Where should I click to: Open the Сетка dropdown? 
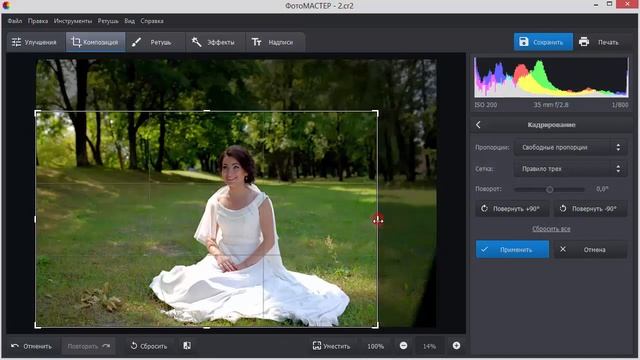[x=570, y=169]
